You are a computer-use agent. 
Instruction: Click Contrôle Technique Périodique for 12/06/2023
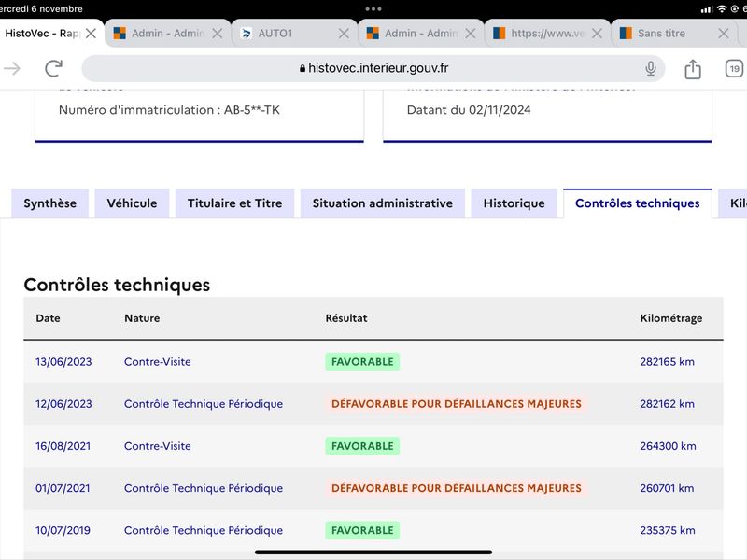[204, 404]
